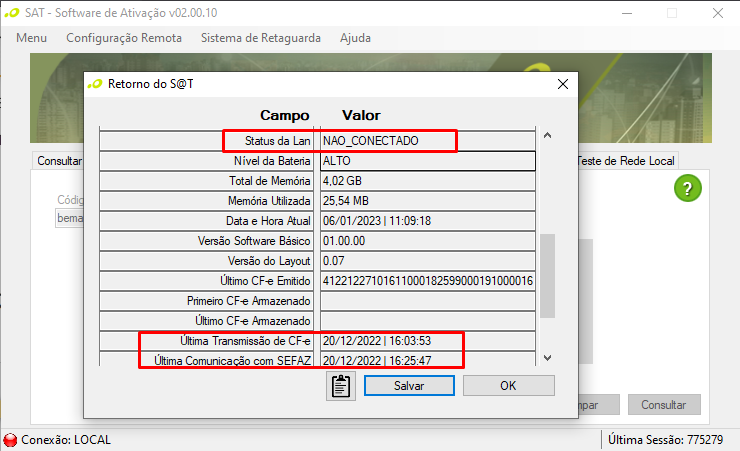
Task: Open the green question mark help icon
Action: point(688,188)
